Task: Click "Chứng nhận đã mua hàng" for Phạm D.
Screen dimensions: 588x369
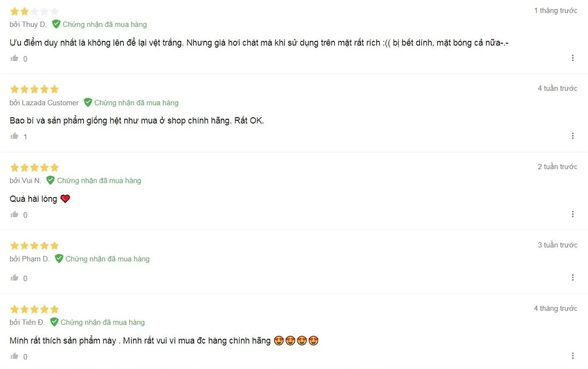Action: [x=108, y=259]
